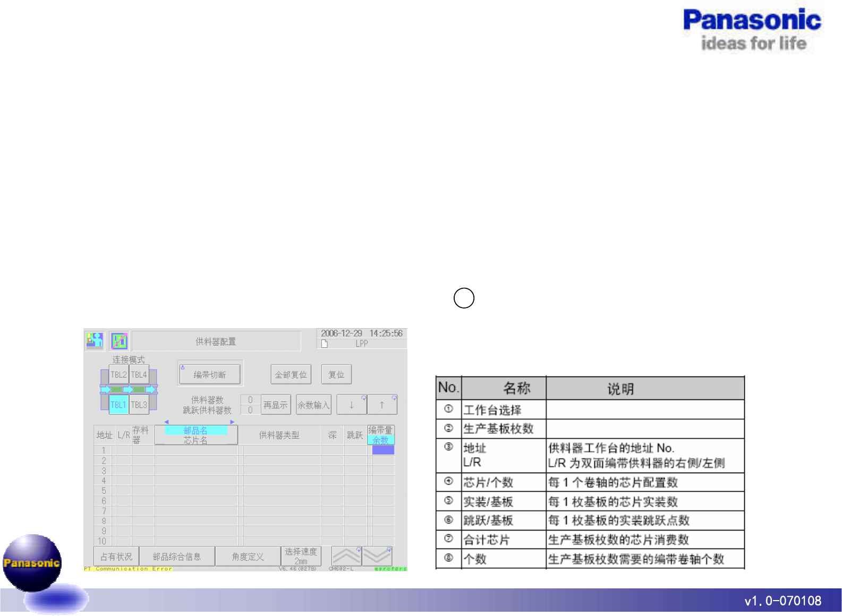Click the 连接模式 label
The width and height of the screenshot is (842, 616).
(129, 360)
